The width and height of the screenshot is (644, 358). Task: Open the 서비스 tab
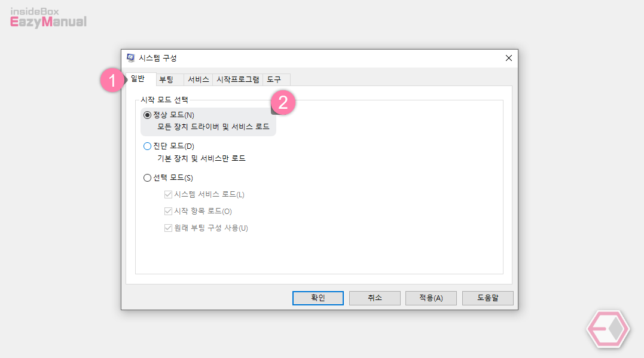click(198, 79)
